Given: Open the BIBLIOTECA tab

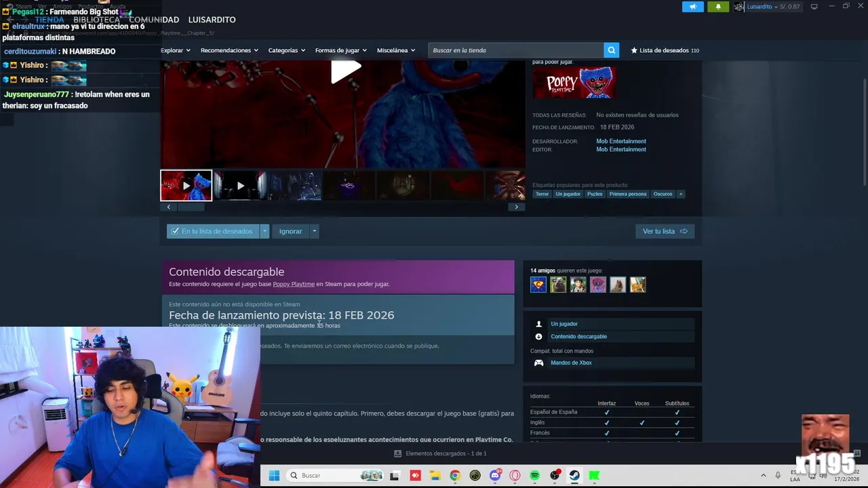Looking at the screenshot, I should coord(96,20).
